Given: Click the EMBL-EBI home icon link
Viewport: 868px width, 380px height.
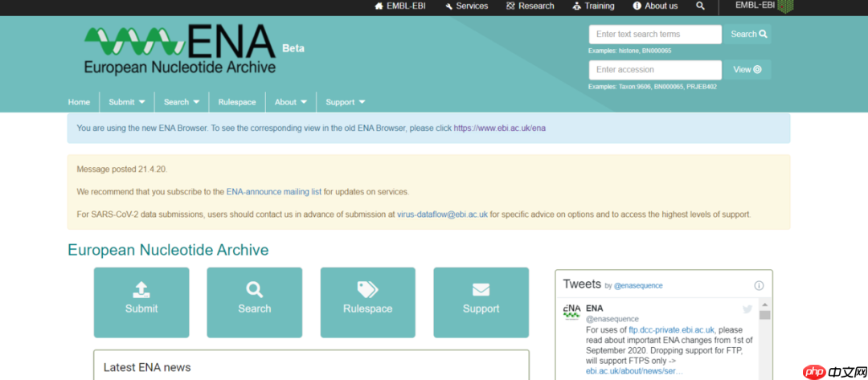Looking at the screenshot, I should [x=400, y=6].
